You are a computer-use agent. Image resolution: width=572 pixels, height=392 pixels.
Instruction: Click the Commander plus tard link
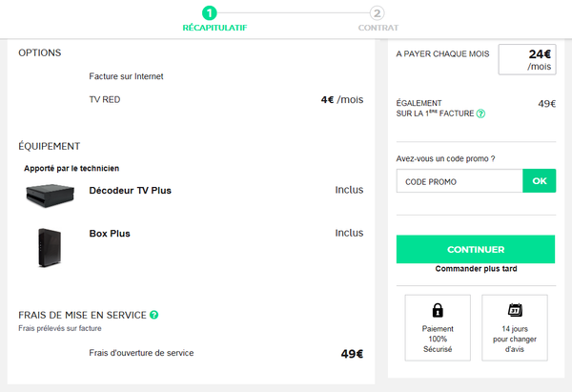click(475, 270)
